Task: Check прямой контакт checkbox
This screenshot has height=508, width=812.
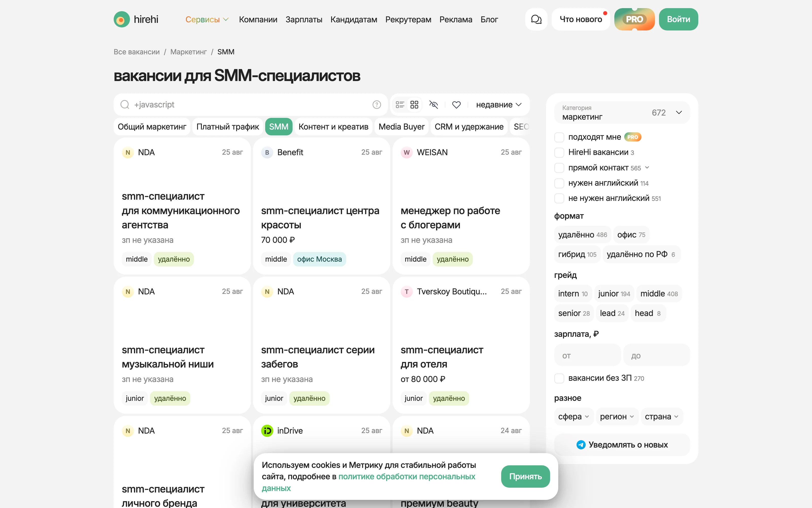Action: (x=559, y=168)
